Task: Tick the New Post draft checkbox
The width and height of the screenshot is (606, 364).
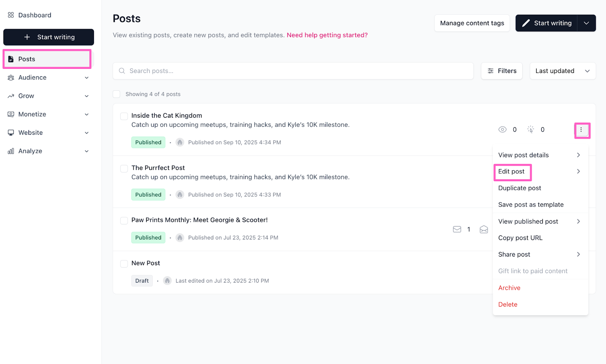Action: point(124,264)
